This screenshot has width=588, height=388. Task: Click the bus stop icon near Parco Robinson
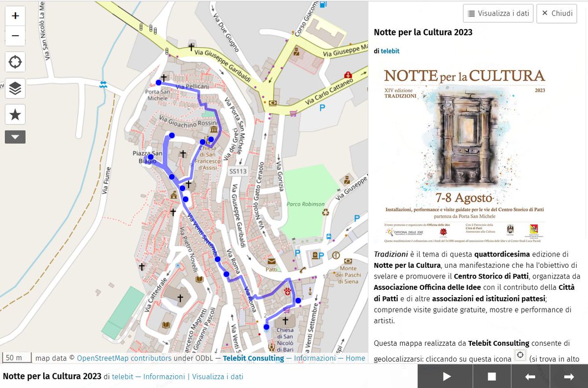(328, 236)
